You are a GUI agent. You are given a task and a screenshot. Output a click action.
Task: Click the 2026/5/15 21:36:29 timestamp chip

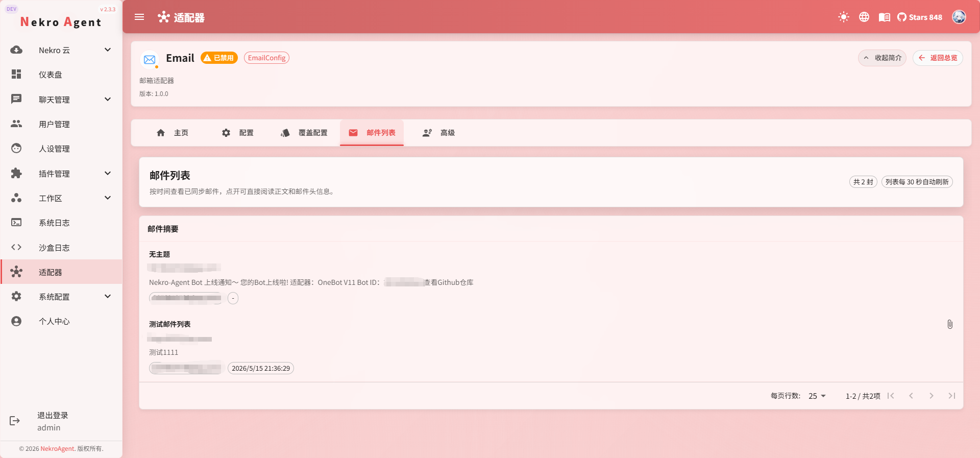pos(261,368)
